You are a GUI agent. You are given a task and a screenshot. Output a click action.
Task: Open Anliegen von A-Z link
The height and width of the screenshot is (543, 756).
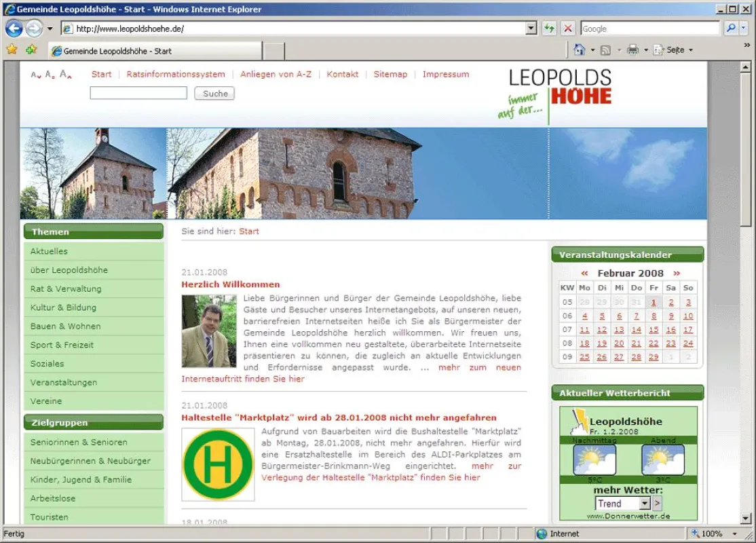click(x=276, y=74)
